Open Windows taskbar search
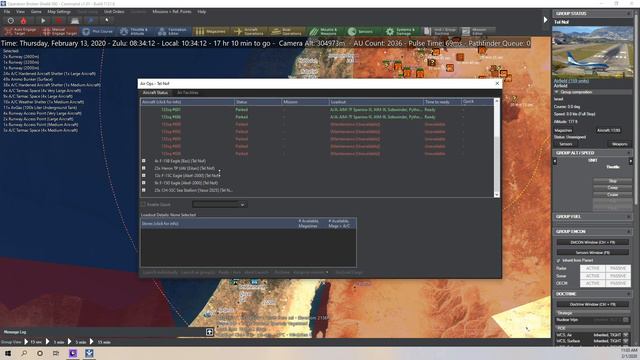The height and width of the screenshot is (360, 640). point(24,353)
